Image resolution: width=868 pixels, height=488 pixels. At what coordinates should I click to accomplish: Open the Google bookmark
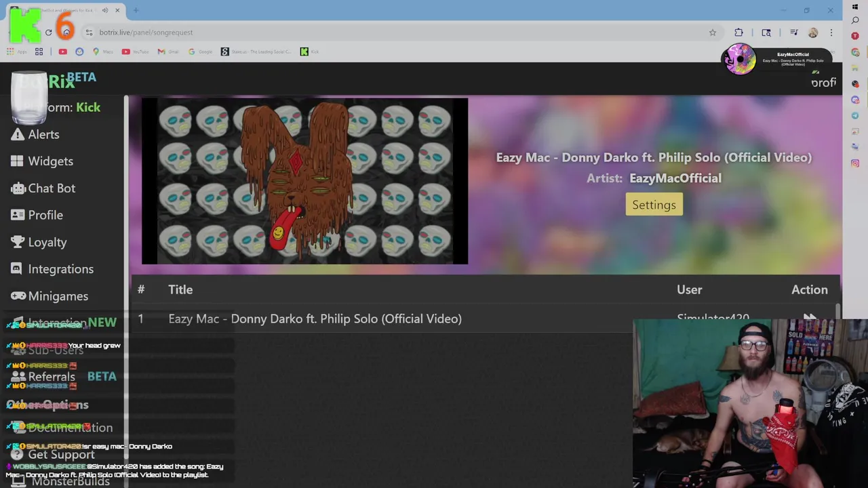[201, 52]
